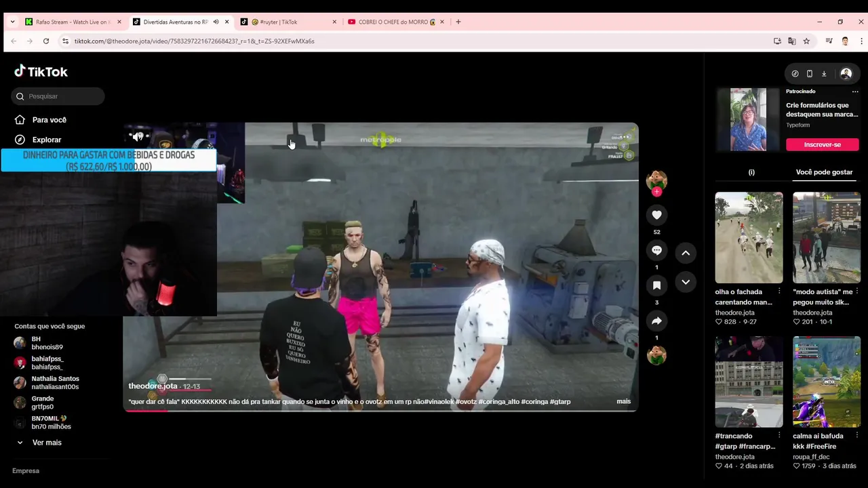Viewport: 868px width, 488px height.
Task: Open sponsored ad options three dots
Action: tap(855, 91)
